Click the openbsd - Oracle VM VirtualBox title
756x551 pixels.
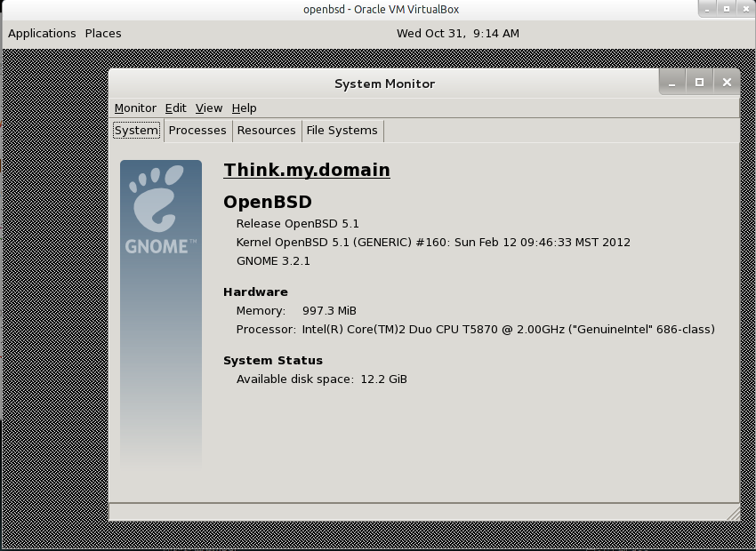click(x=381, y=9)
